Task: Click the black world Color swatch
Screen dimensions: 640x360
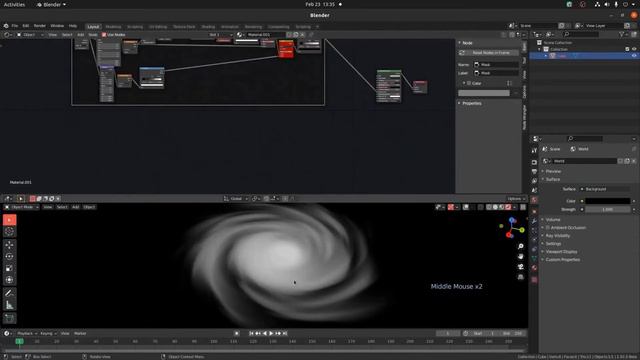Action: [608, 201]
